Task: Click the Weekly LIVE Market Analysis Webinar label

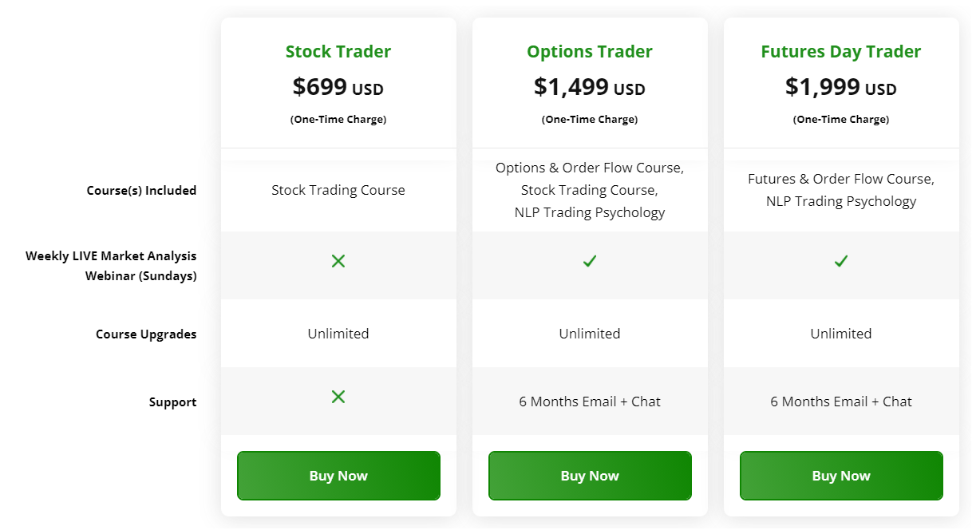Action: [x=111, y=267]
